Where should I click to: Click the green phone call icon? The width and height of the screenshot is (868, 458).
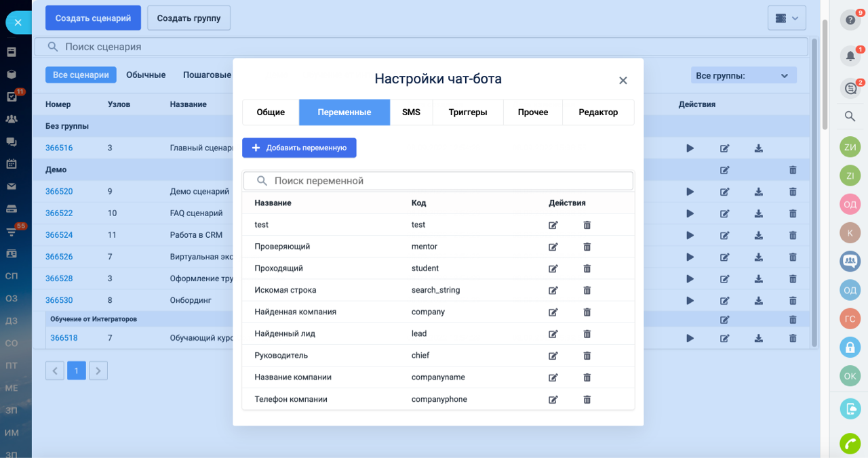850,443
